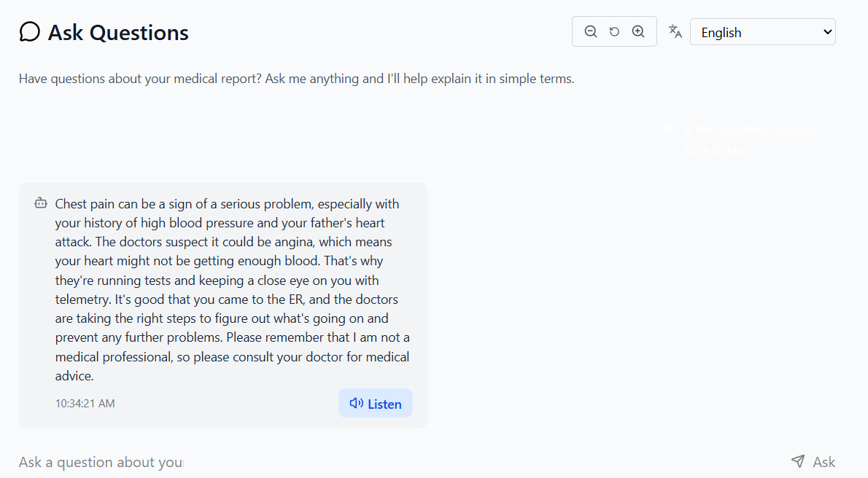This screenshot has height=478, width=868.
Task: Click the chest pain response message text
Action: tap(232, 289)
